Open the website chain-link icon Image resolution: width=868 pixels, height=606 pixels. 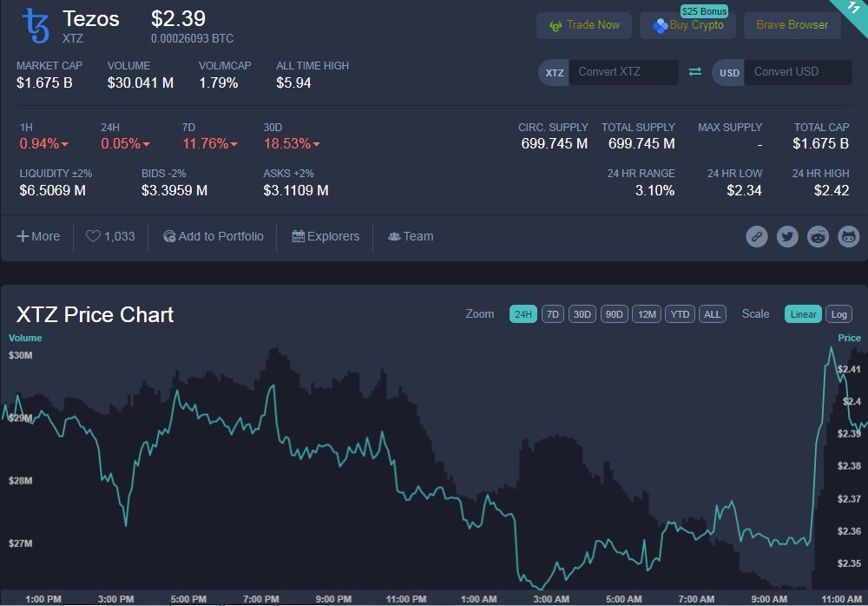click(x=757, y=236)
